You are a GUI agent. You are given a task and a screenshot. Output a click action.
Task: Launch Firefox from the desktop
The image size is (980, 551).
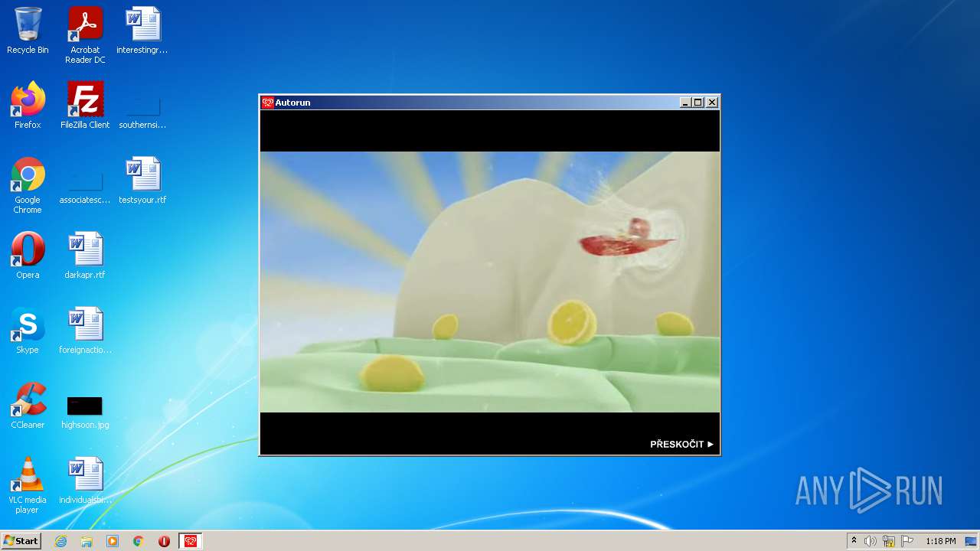point(28,106)
